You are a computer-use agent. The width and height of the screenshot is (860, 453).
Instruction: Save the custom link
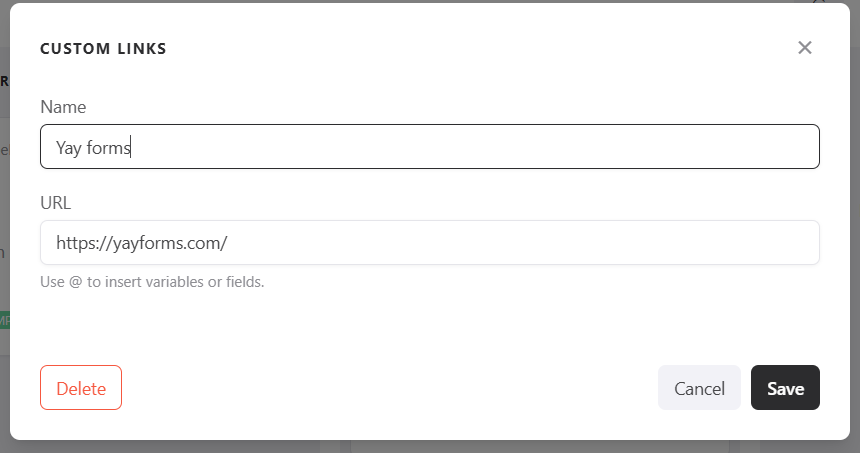click(x=785, y=388)
